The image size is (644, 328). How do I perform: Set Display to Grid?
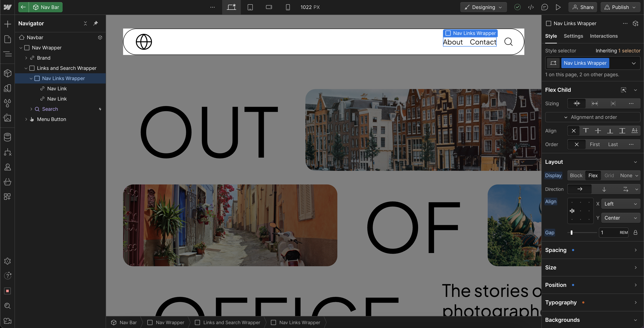pyautogui.click(x=609, y=176)
